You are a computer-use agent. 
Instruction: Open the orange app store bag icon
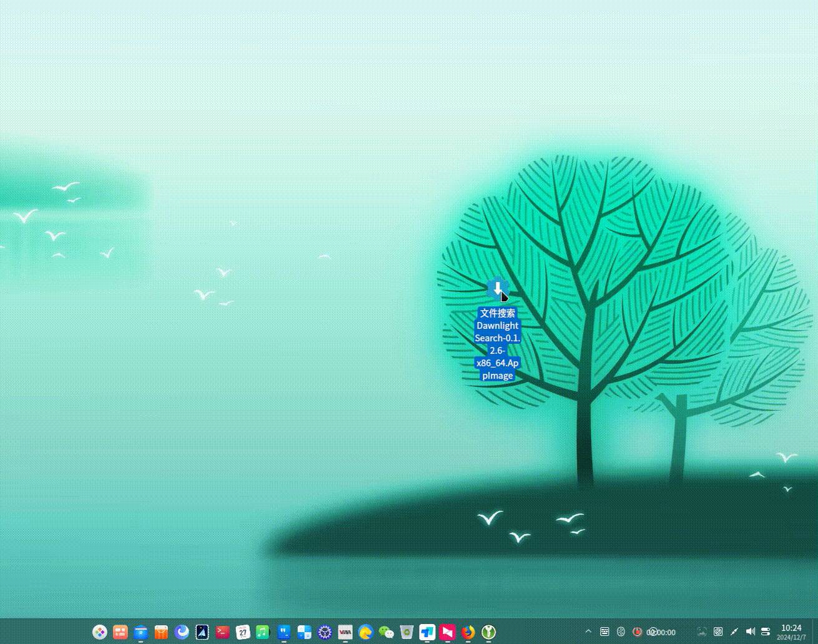(x=161, y=632)
